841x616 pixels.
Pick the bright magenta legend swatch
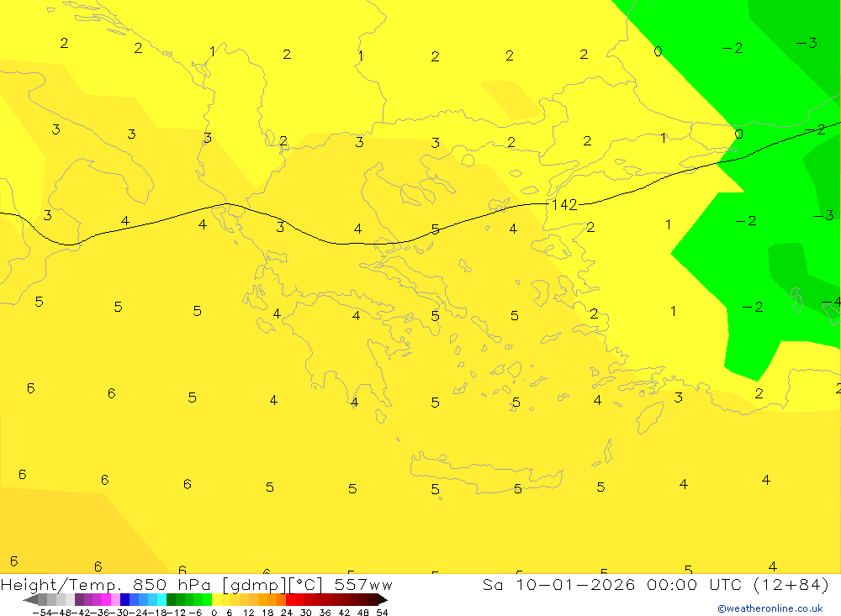coord(106,600)
